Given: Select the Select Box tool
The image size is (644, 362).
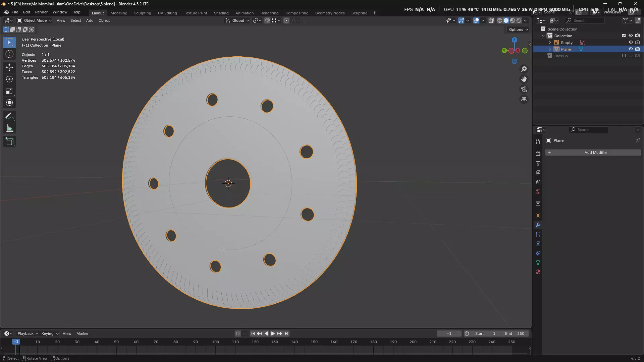Looking at the screenshot, I should pyautogui.click(x=9, y=42).
